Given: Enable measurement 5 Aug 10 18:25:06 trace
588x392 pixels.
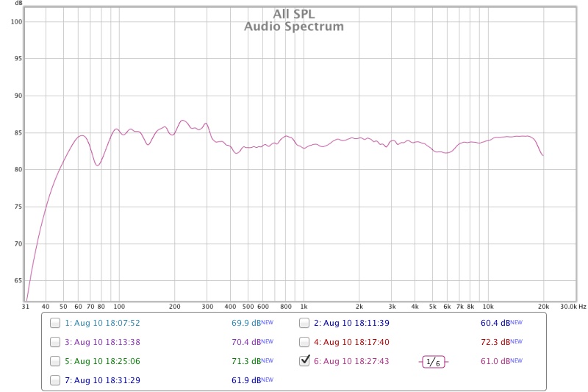Looking at the screenshot, I should tap(55, 361).
